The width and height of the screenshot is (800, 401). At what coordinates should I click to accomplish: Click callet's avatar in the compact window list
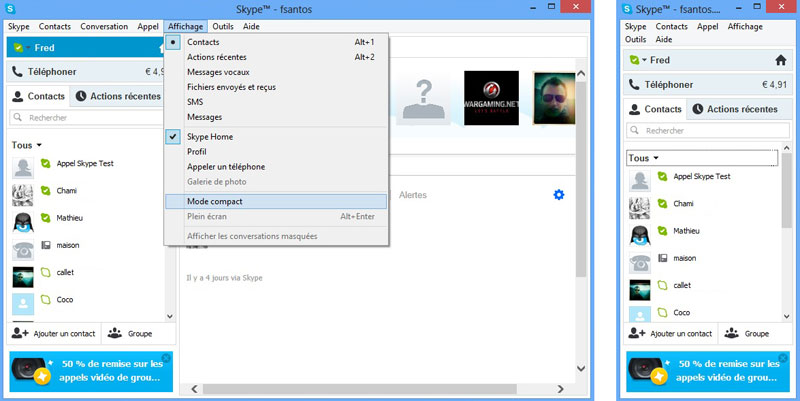click(x=640, y=289)
